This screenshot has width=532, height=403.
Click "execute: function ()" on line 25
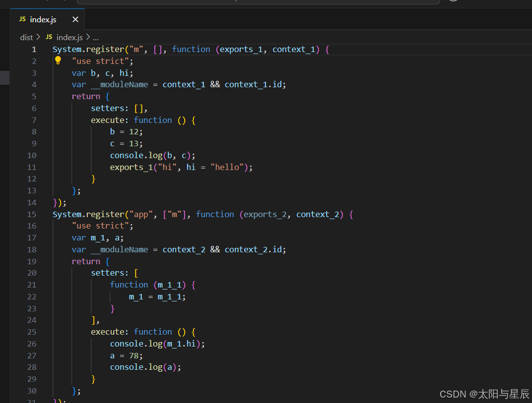pyautogui.click(x=138, y=332)
